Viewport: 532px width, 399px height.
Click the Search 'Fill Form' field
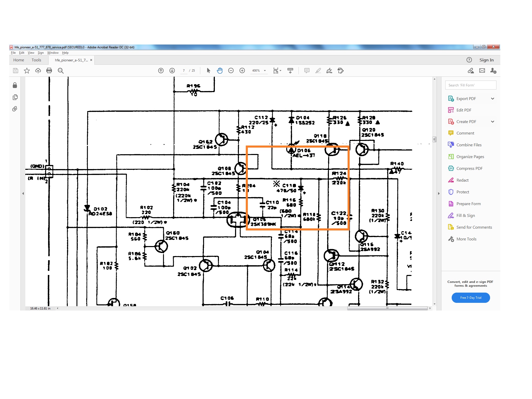tap(471, 85)
